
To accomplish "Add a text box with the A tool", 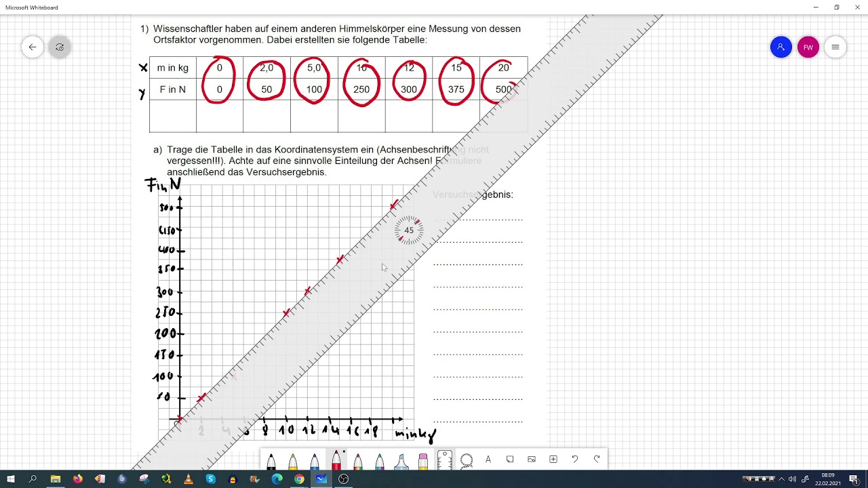I will click(x=488, y=460).
